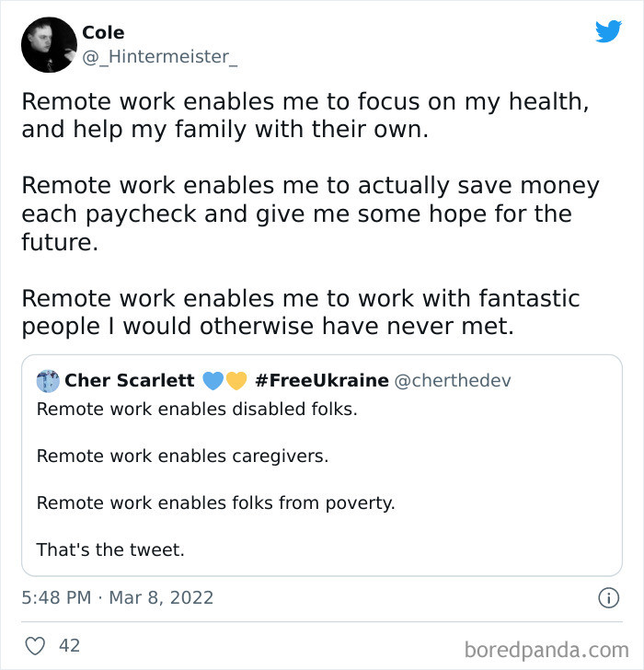Click the paragraph about focusing on health

[x=304, y=115]
